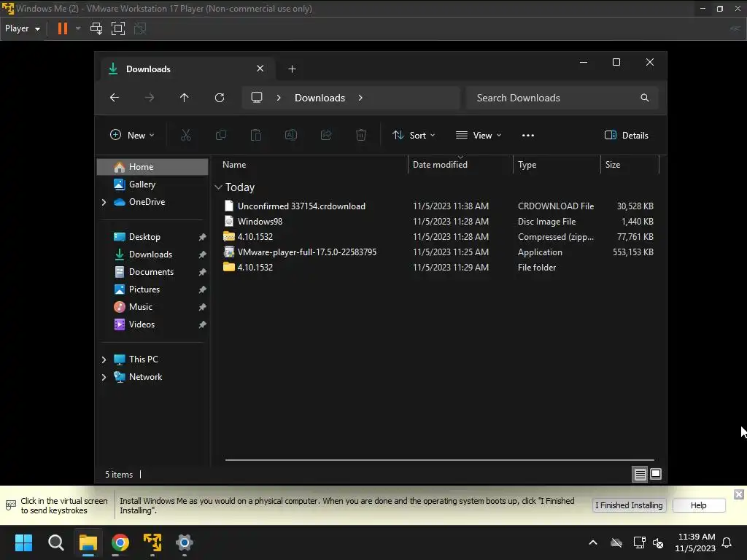
Task: Click Downloads breadcrumb in address bar
Action: [x=320, y=98]
